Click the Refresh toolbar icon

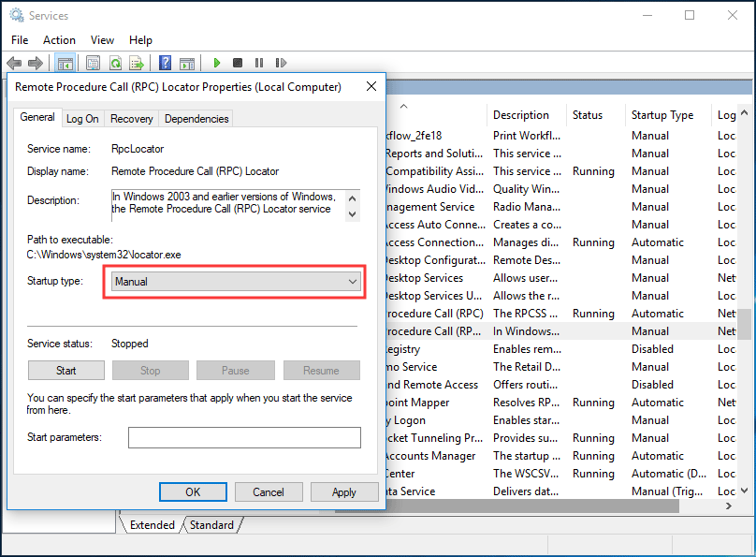115,63
